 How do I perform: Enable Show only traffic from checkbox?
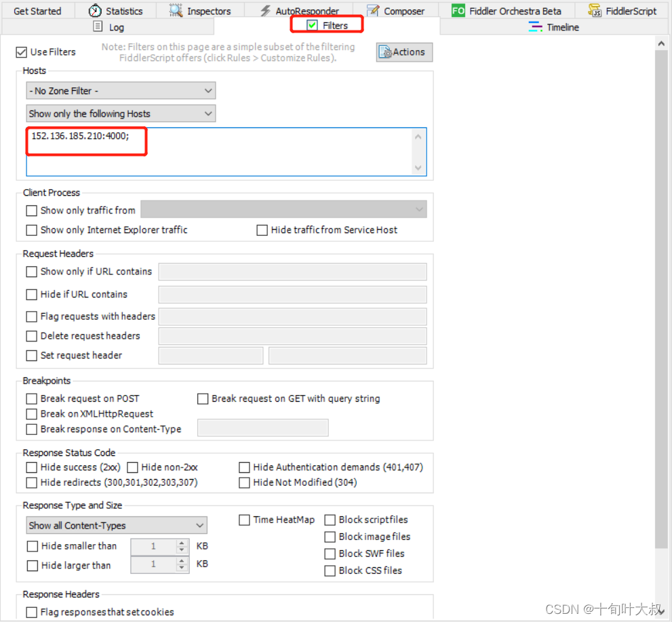32,211
